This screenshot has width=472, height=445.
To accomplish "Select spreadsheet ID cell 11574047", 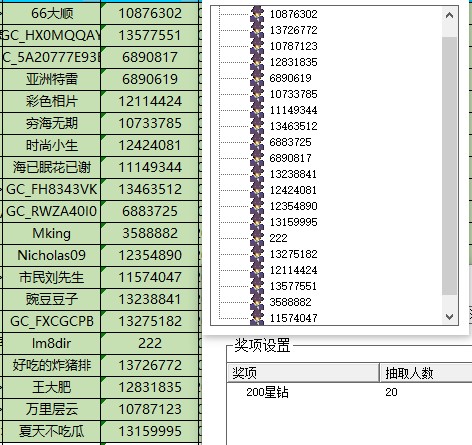I will pyautogui.click(x=150, y=277).
